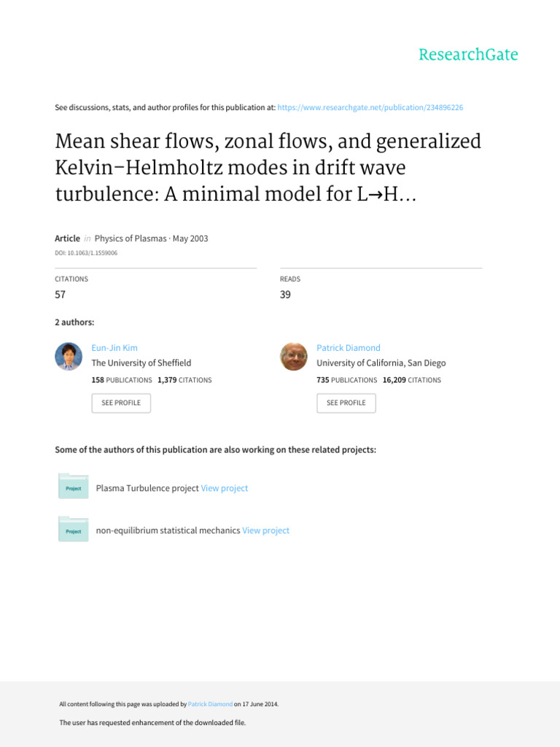Click Patrick Diamond's 16,209 citations stat
The image size is (560, 747).
pyautogui.click(x=411, y=380)
